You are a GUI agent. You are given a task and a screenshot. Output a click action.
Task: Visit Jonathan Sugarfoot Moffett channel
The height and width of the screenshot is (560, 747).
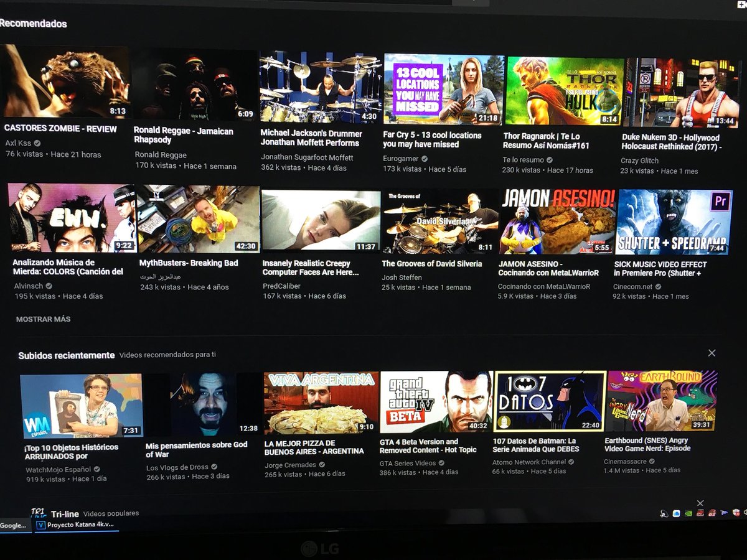307,157
